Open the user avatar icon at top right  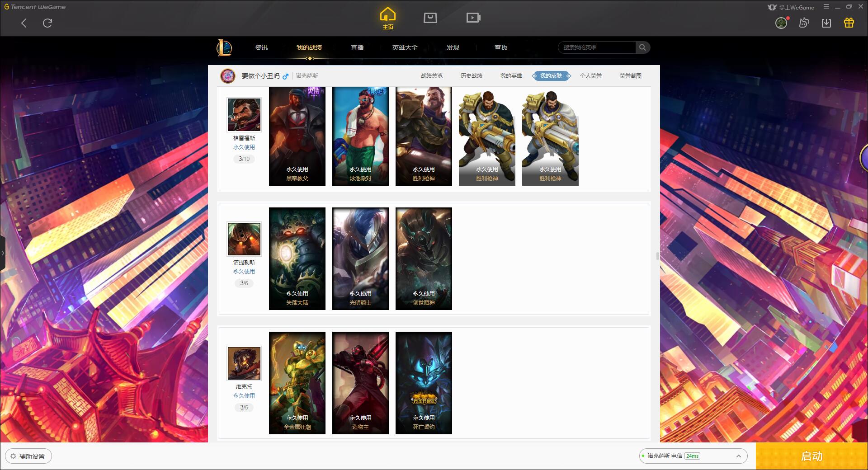[x=781, y=23]
